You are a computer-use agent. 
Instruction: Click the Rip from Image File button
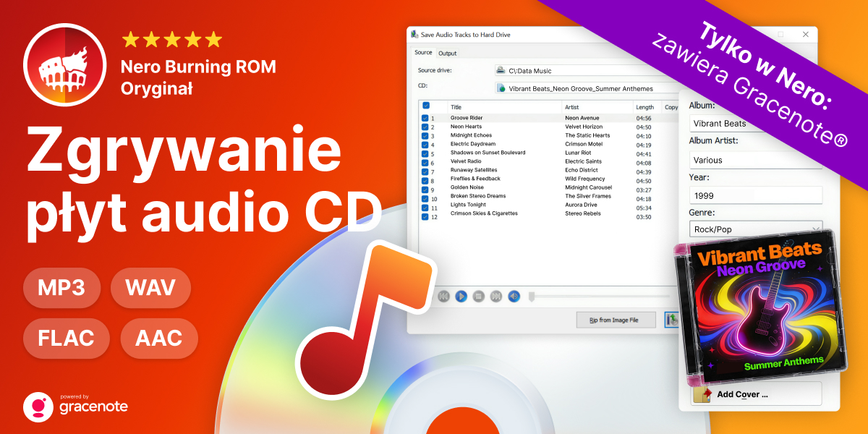pyautogui.click(x=616, y=320)
